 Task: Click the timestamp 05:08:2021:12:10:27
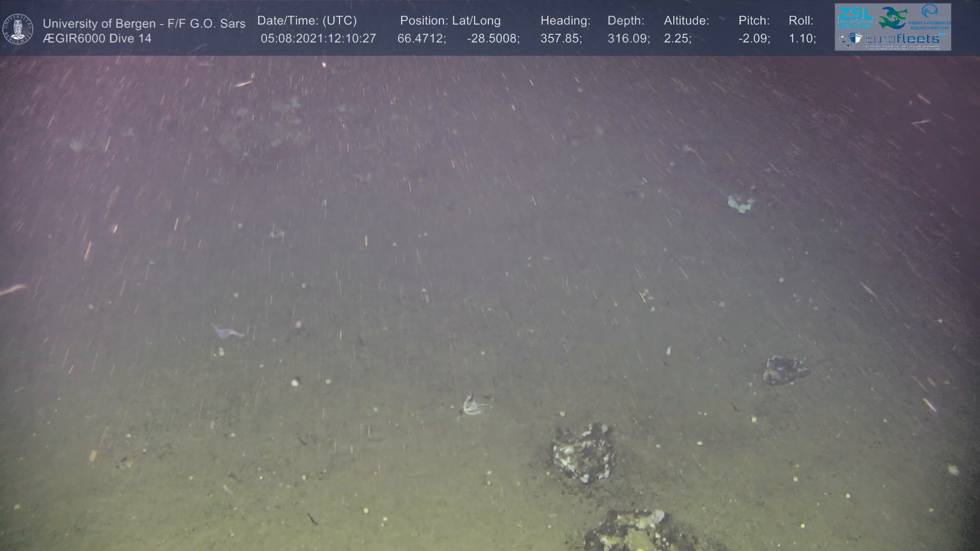coord(318,39)
